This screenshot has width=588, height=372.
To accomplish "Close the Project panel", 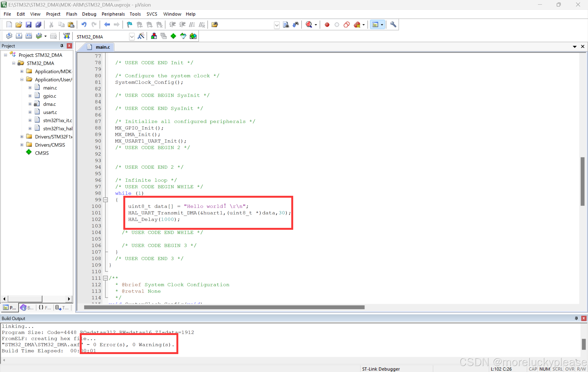I will tap(69, 46).
